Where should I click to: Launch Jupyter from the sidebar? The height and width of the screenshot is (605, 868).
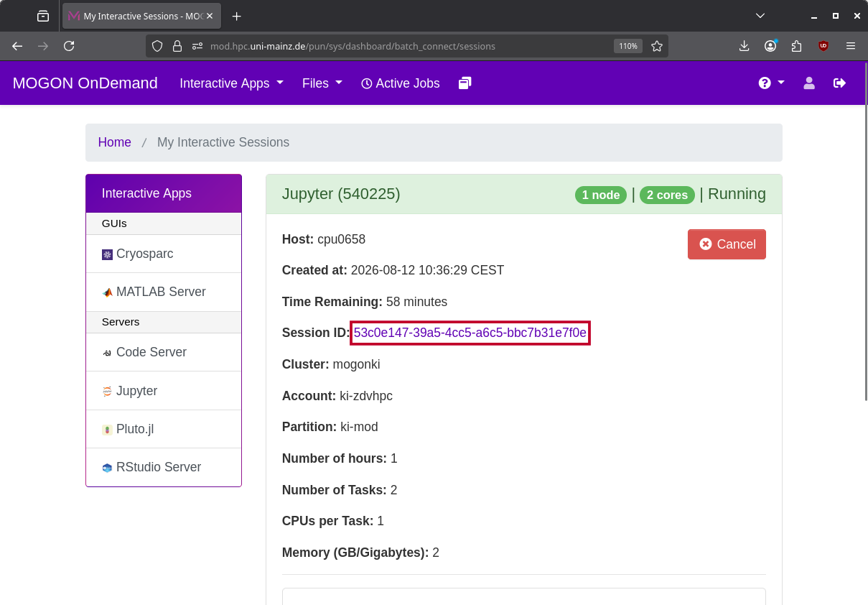[164, 391]
